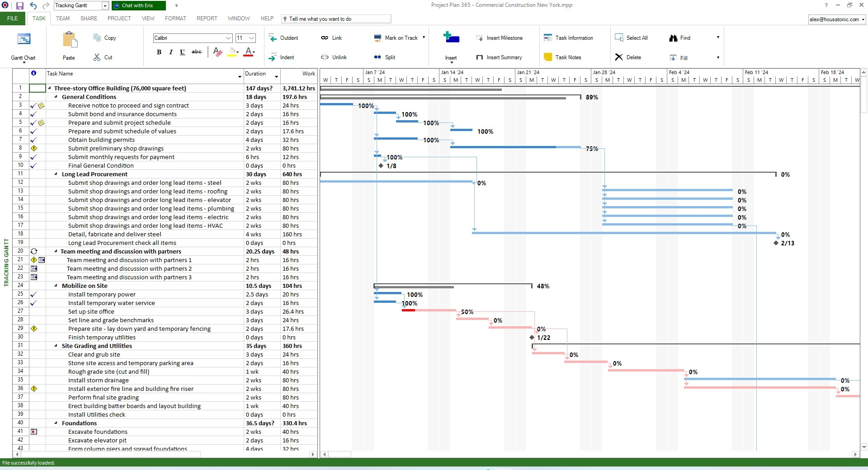Open the PROJECT menu

click(119, 19)
